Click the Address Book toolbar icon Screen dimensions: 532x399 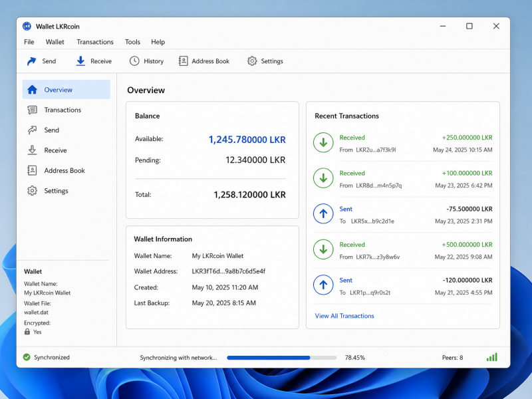pos(184,61)
